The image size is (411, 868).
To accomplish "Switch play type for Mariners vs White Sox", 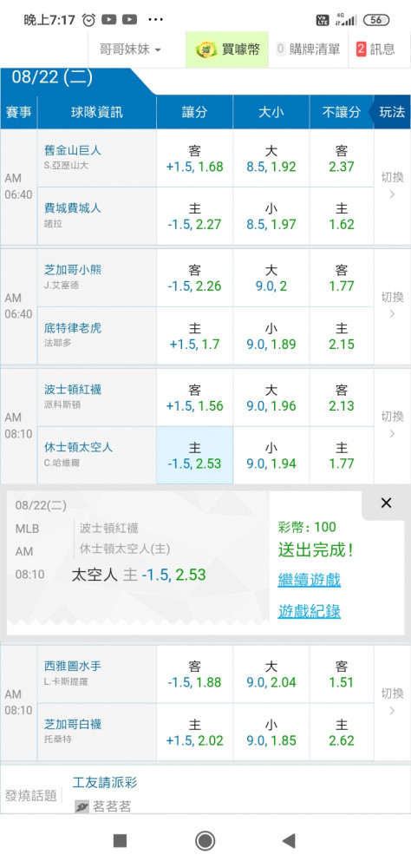I will (392, 702).
